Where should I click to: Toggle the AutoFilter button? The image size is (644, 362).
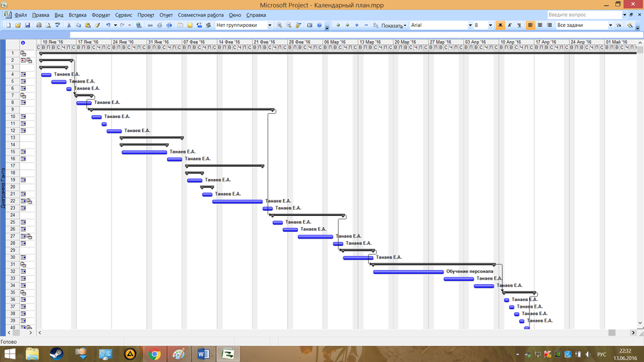619,25
